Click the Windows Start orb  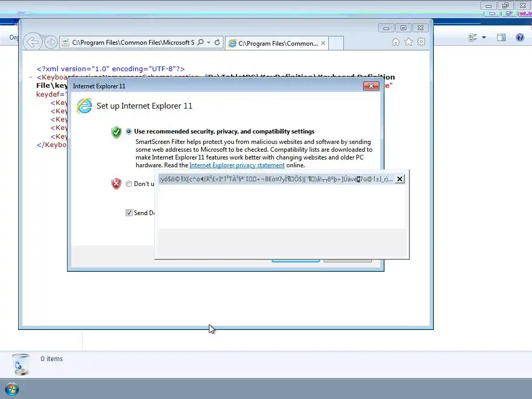[x=12, y=389]
